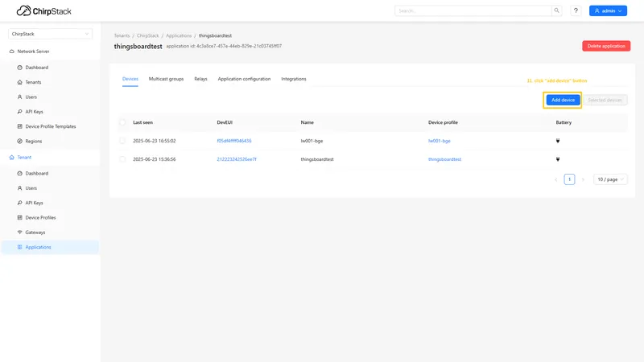Click the Tenant section header
Image resolution: width=644 pixels, height=362 pixels.
[x=50, y=157]
